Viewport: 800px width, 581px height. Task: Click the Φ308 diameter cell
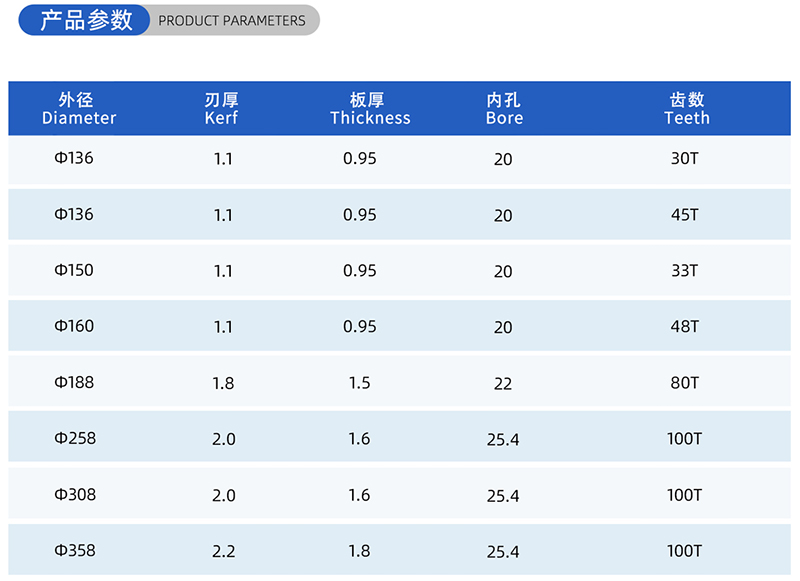point(75,494)
